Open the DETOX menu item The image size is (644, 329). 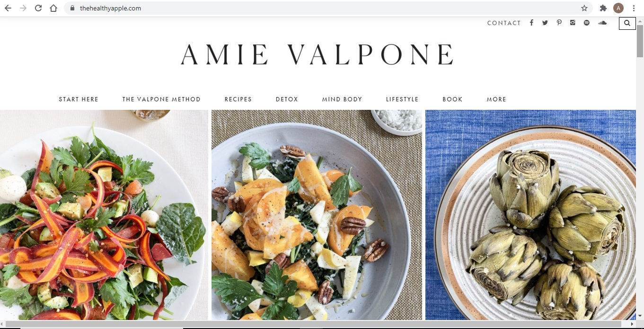click(287, 99)
